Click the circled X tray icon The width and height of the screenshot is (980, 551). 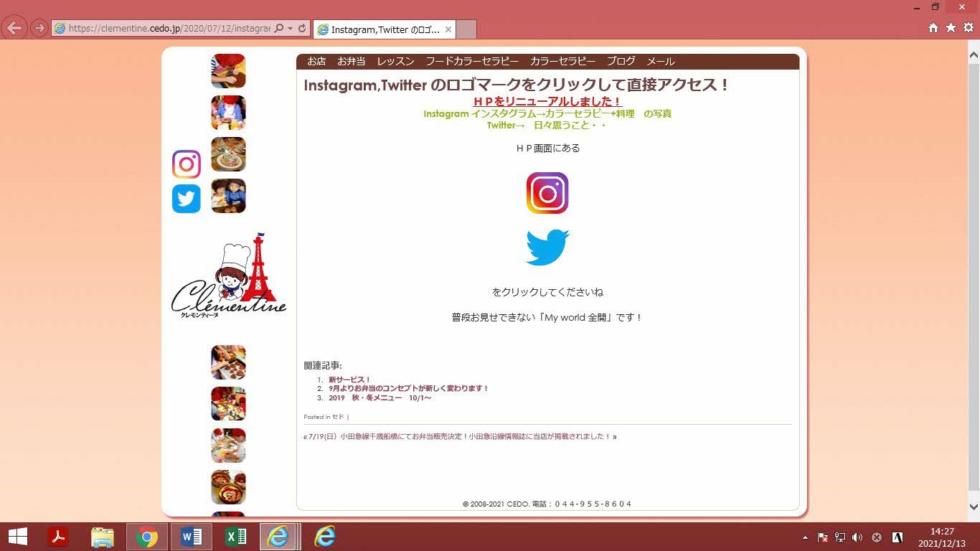tap(877, 537)
